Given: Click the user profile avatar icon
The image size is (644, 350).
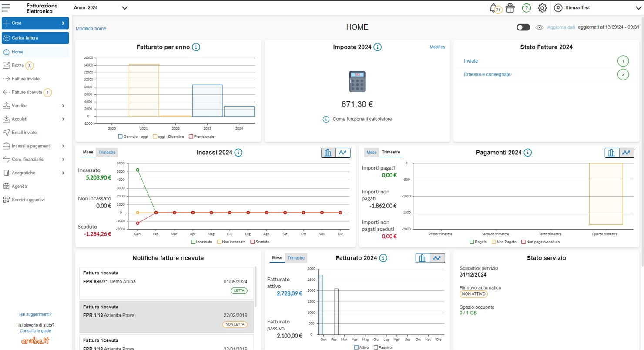Looking at the screenshot, I should (x=558, y=8).
